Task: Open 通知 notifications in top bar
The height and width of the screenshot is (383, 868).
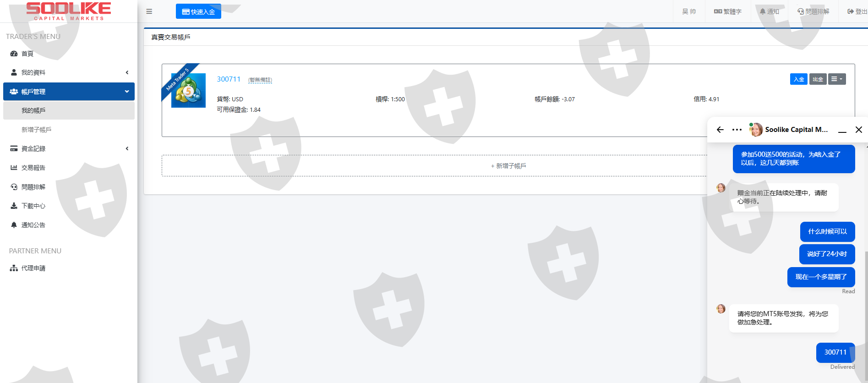Action: click(x=769, y=11)
